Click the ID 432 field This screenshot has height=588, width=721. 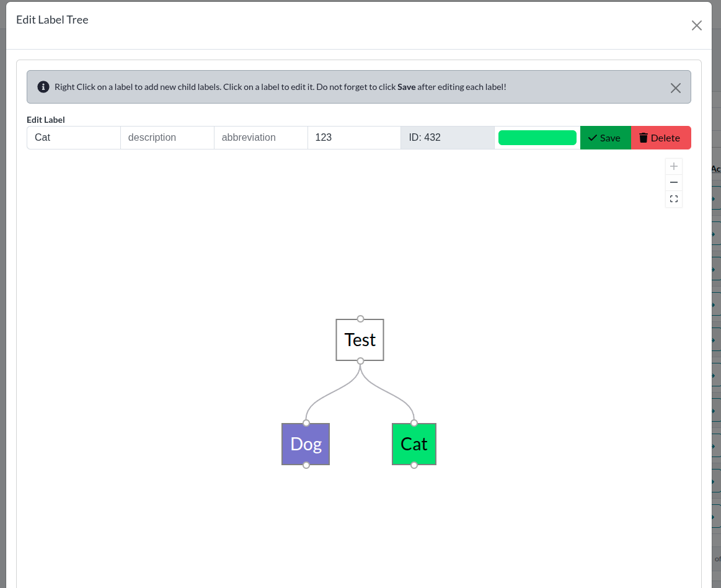(447, 137)
